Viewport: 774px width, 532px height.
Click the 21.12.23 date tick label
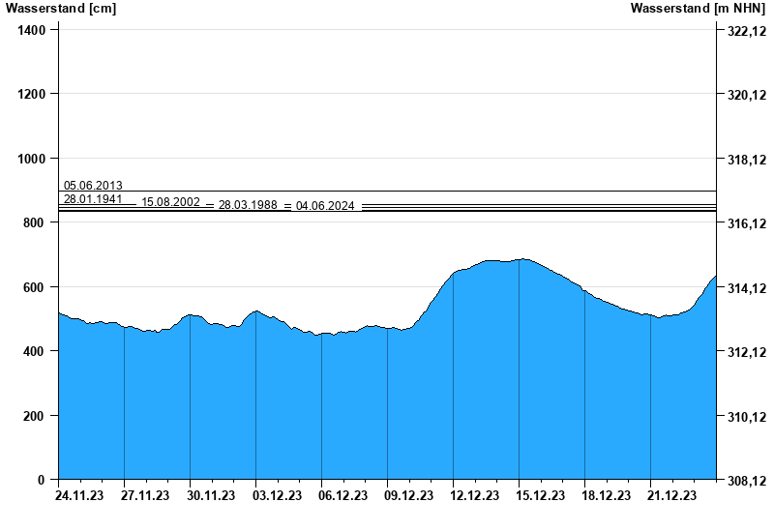(671, 496)
